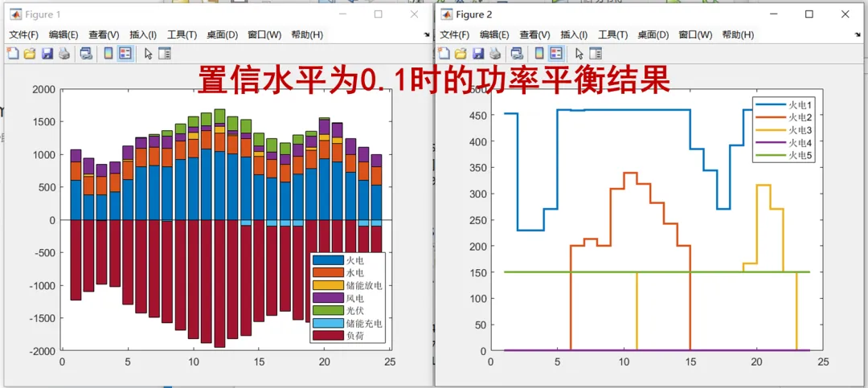Click Link Plot icon in Figure 2 toolbar
The height and width of the screenshot is (388, 868).
click(x=517, y=54)
